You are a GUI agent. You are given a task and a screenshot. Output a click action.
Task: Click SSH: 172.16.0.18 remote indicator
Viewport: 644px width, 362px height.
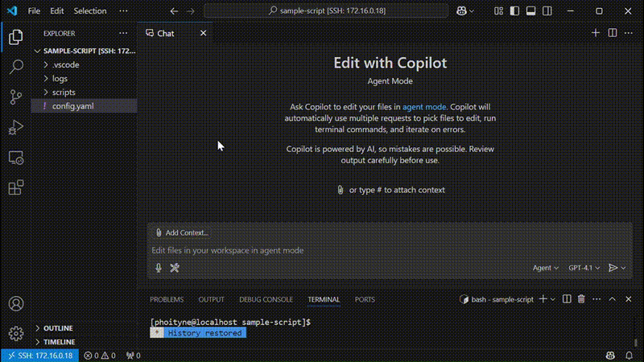[40, 356]
